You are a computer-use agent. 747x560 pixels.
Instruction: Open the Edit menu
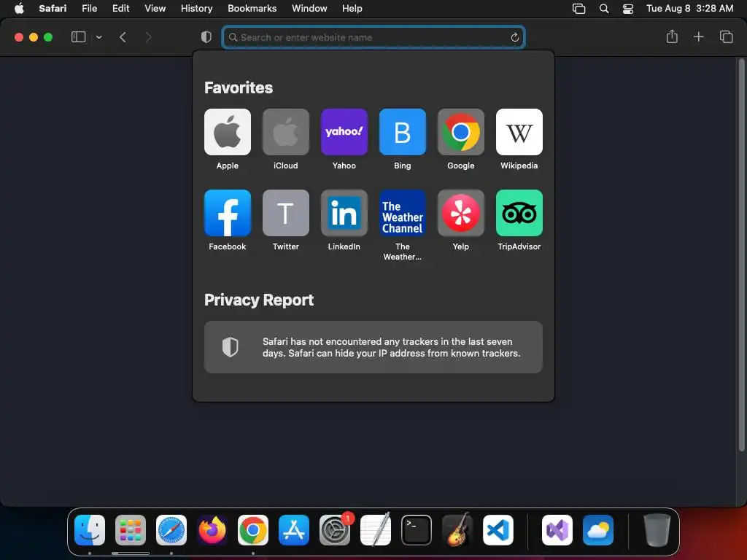tap(120, 9)
